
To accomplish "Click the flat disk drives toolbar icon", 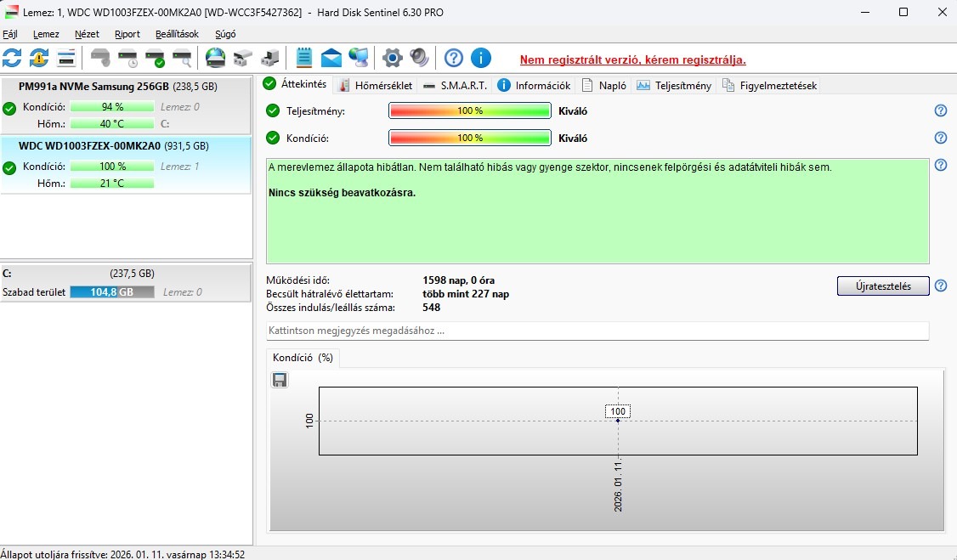I will point(242,58).
